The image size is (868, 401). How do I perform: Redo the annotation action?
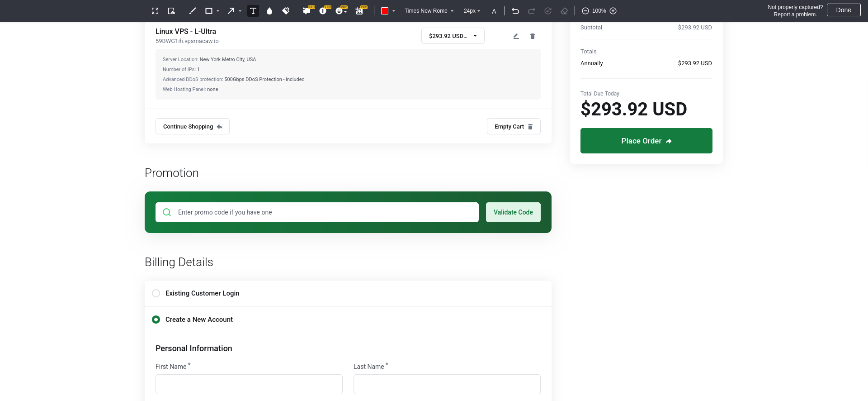click(x=532, y=11)
